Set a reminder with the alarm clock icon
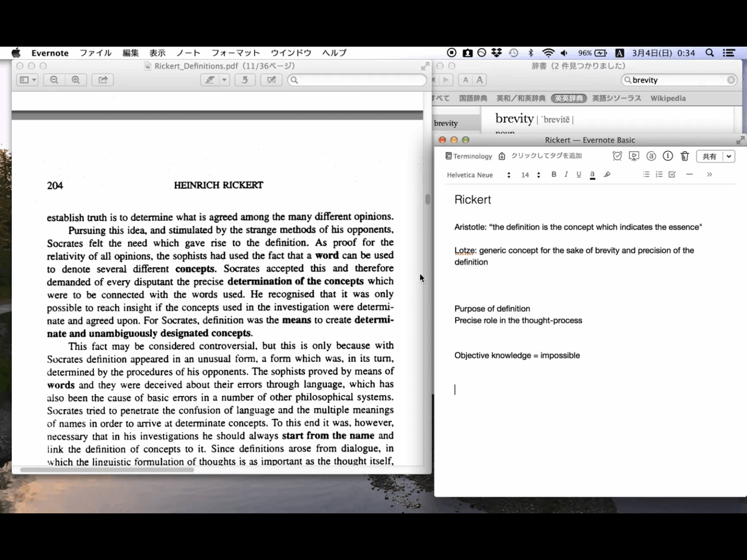 617,156
